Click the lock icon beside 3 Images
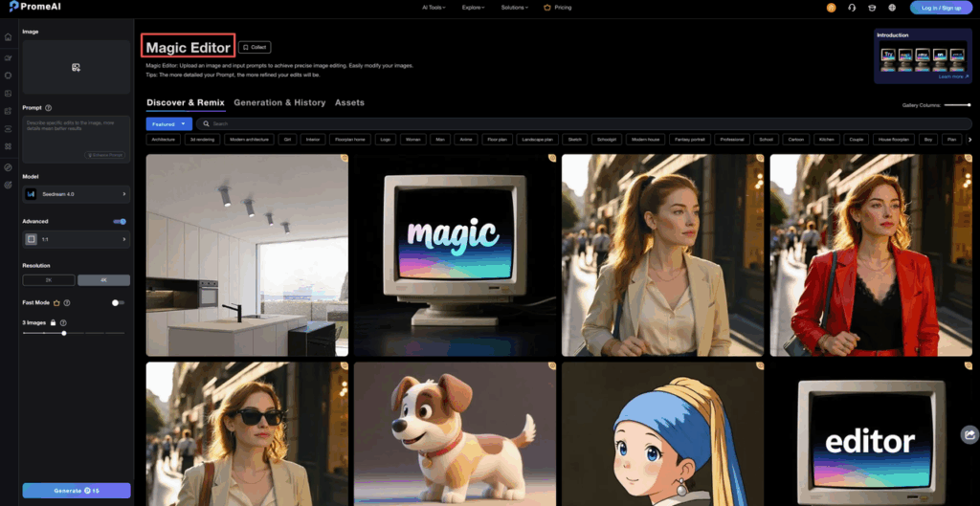The width and height of the screenshot is (980, 506). pos(54,323)
